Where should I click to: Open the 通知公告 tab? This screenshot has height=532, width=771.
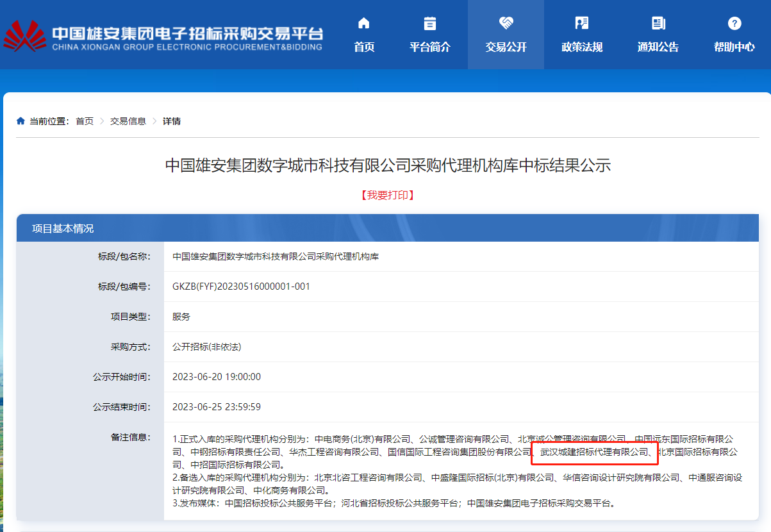coord(658,35)
